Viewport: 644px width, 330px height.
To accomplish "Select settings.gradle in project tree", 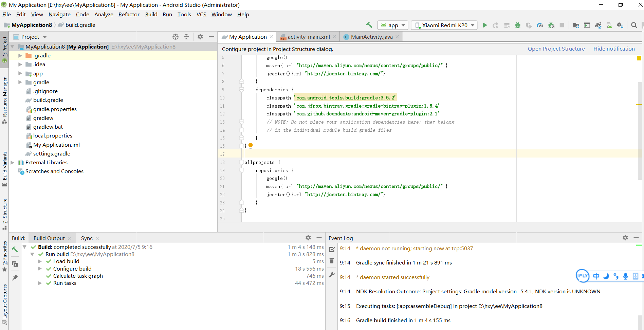I will (52, 153).
